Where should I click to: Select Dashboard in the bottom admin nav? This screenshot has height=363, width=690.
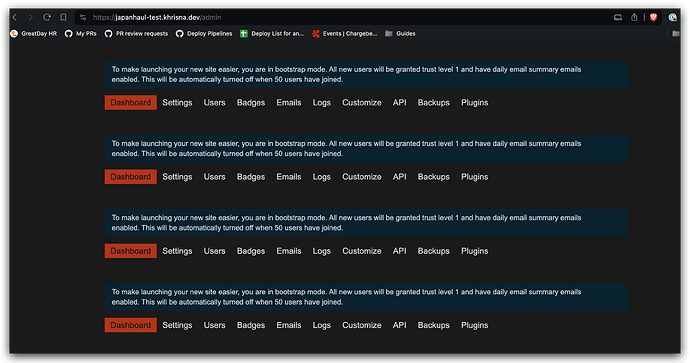click(131, 325)
